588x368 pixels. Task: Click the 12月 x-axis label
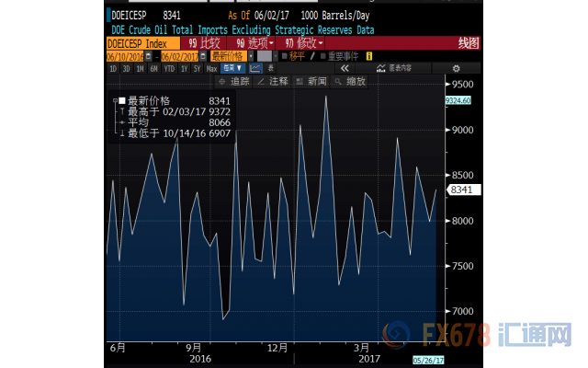click(277, 348)
